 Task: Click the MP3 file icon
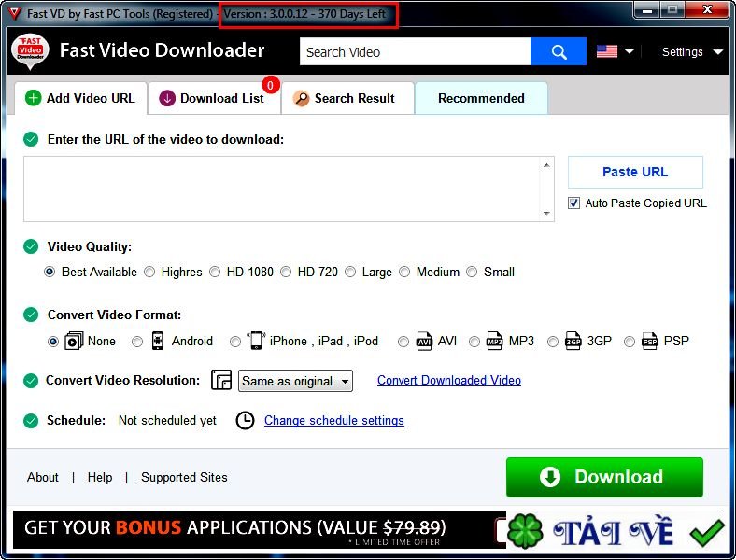(x=494, y=341)
